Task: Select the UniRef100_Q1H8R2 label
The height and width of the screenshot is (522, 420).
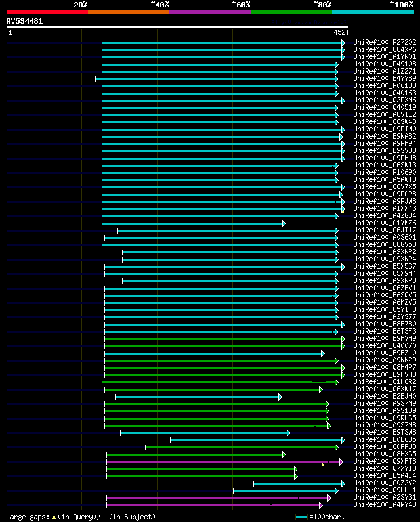Action: pyautogui.click(x=385, y=382)
